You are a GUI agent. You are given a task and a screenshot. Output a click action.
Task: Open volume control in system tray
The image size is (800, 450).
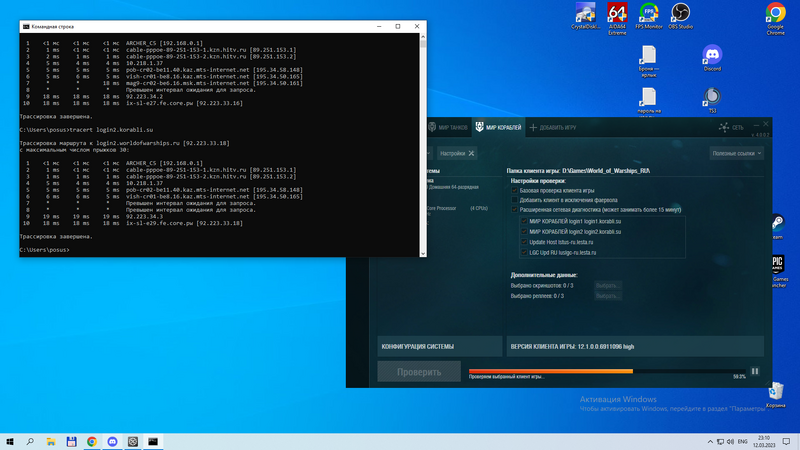point(730,441)
